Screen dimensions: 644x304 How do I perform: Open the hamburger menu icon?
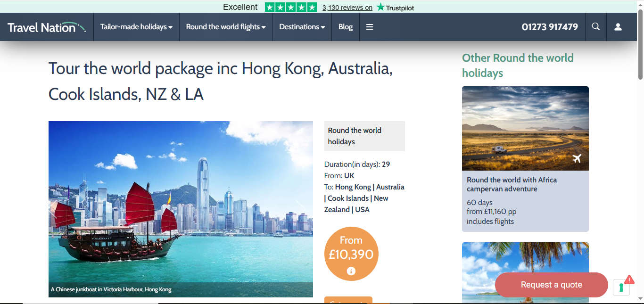tap(370, 27)
